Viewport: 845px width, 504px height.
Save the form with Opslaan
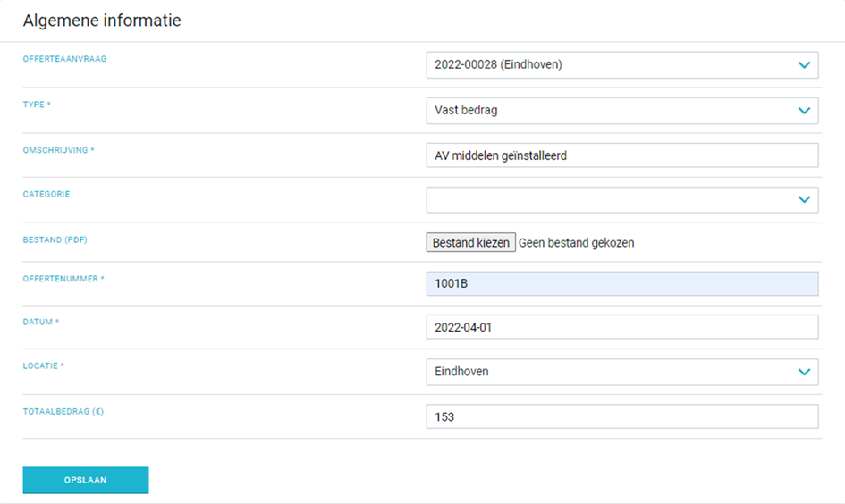pyautogui.click(x=86, y=480)
